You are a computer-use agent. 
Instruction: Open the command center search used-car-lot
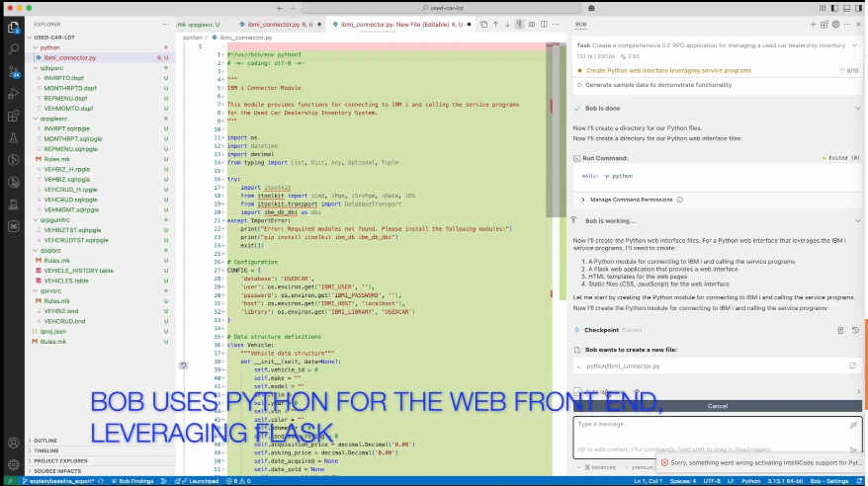point(442,8)
